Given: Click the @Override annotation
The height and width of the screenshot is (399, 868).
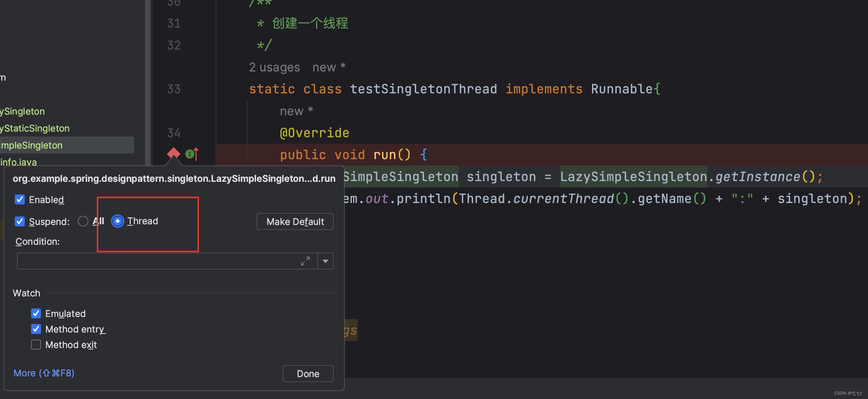Looking at the screenshot, I should coord(315,133).
